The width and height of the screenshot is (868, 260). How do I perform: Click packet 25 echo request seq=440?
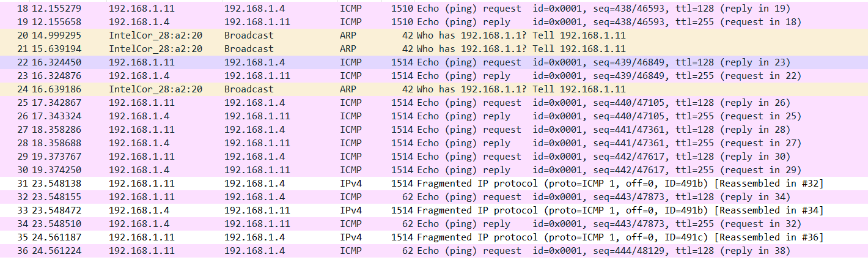coord(428,103)
